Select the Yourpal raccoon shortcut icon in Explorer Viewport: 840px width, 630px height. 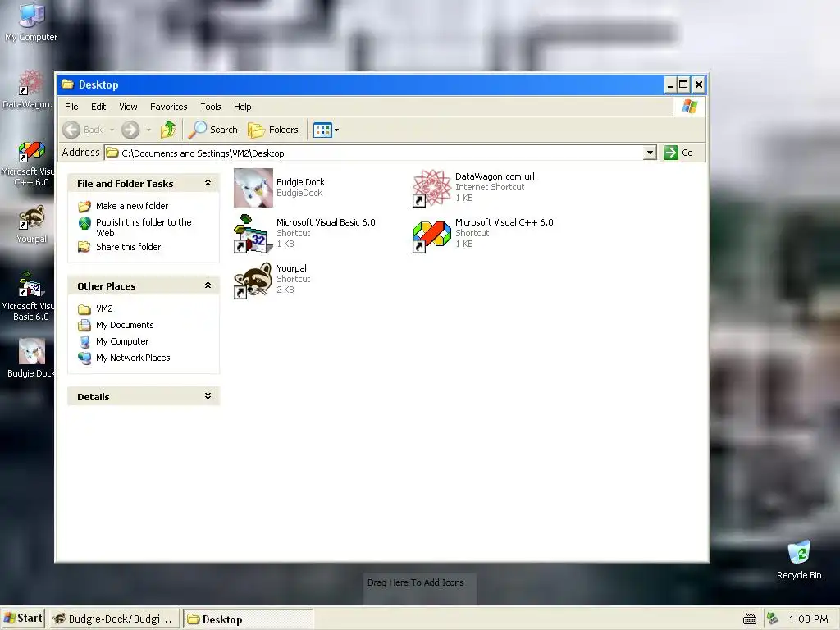[253, 281]
